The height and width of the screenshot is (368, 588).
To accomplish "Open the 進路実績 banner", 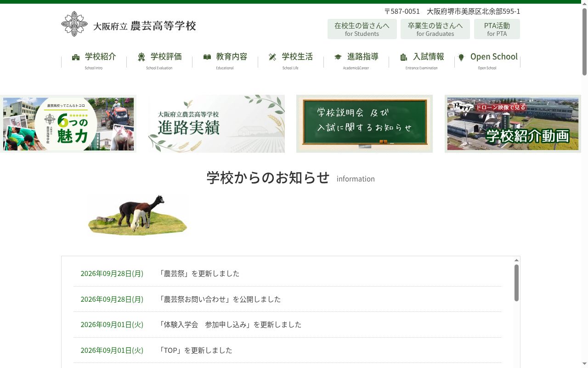I will point(216,124).
